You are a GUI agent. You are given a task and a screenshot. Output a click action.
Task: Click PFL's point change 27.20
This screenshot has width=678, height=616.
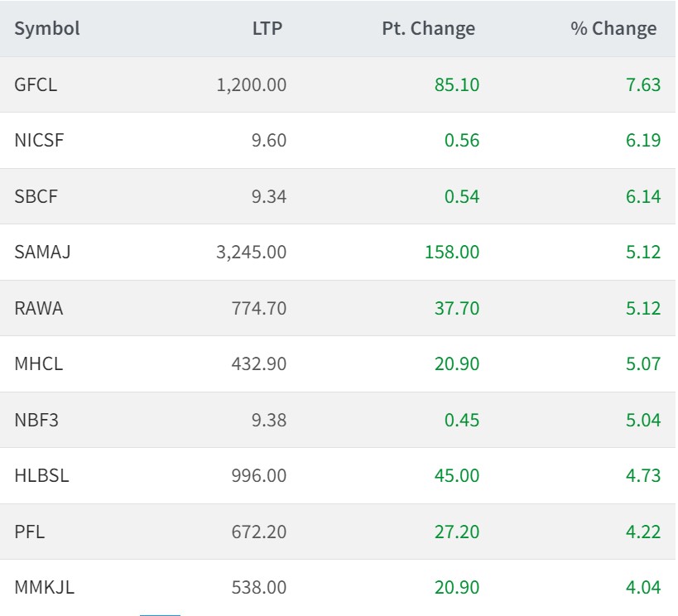(456, 532)
